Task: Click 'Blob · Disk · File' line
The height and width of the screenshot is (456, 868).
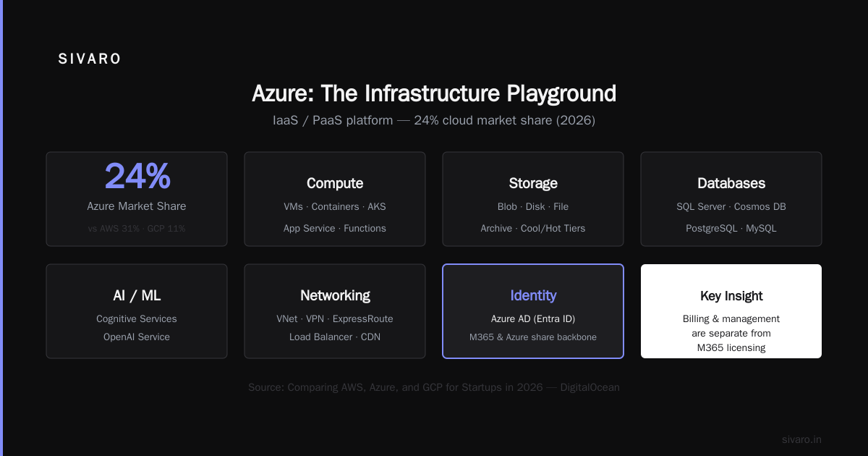Action: (533, 206)
